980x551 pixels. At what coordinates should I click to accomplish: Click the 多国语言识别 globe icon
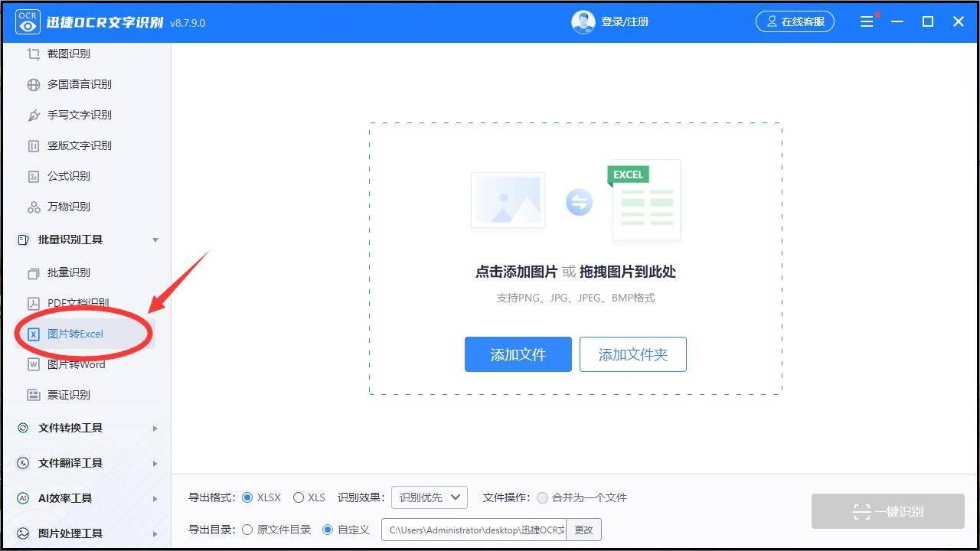coord(33,84)
